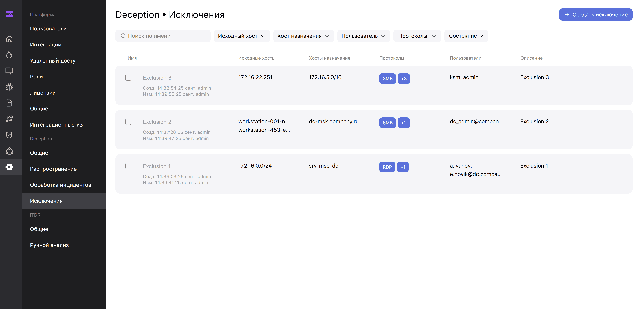644x309 pixels.
Task: Focus the Поиск по имени field
Action: pyautogui.click(x=163, y=36)
